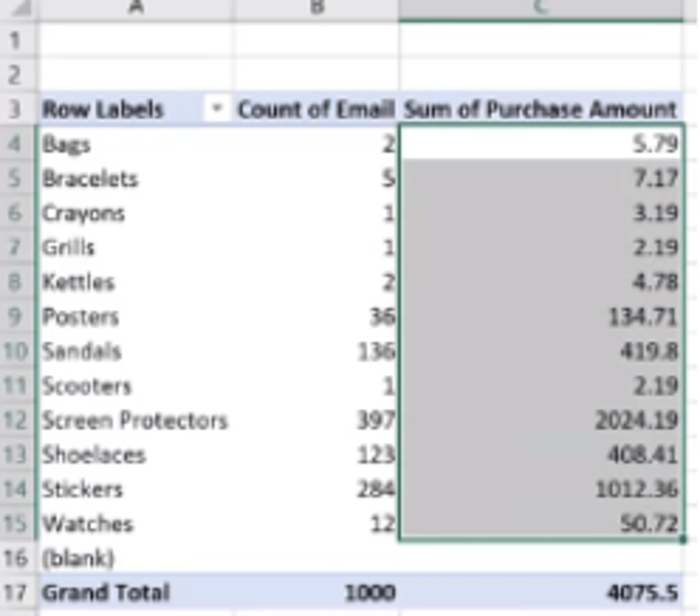Select the (blank) row label cell
Screen dimensions: 700x616
pyautogui.click(x=79, y=558)
